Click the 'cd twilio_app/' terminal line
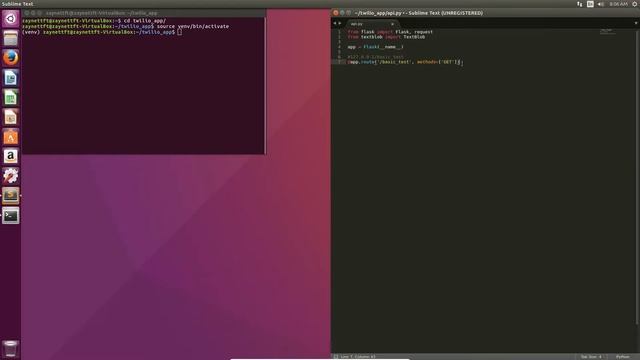640x360 pixels. [x=94, y=21]
